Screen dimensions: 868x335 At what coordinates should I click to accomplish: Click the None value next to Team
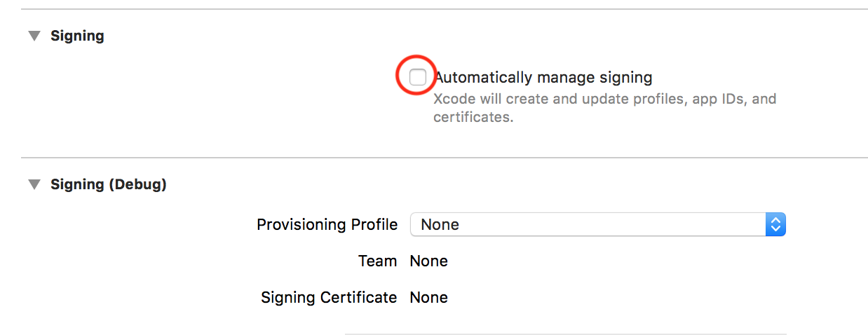(428, 261)
